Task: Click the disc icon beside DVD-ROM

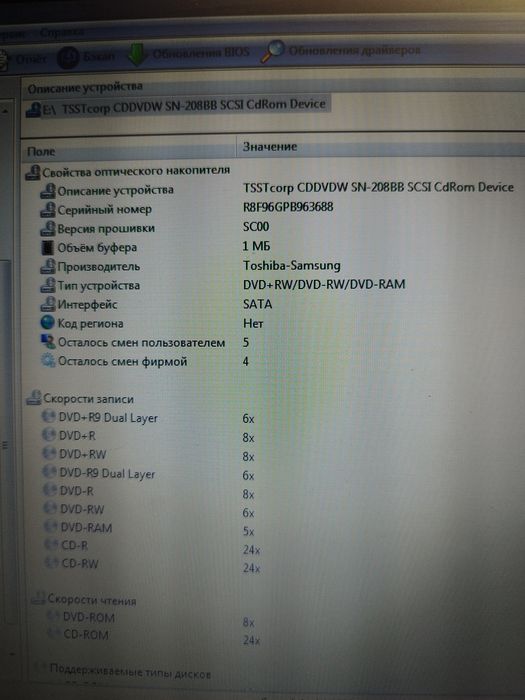Action: click(54, 617)
